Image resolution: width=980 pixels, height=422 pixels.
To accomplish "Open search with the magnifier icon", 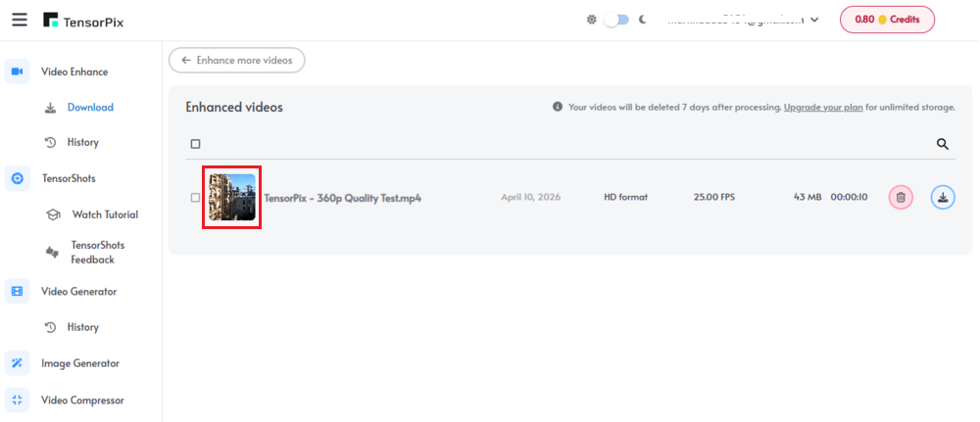I will (943, 144).
